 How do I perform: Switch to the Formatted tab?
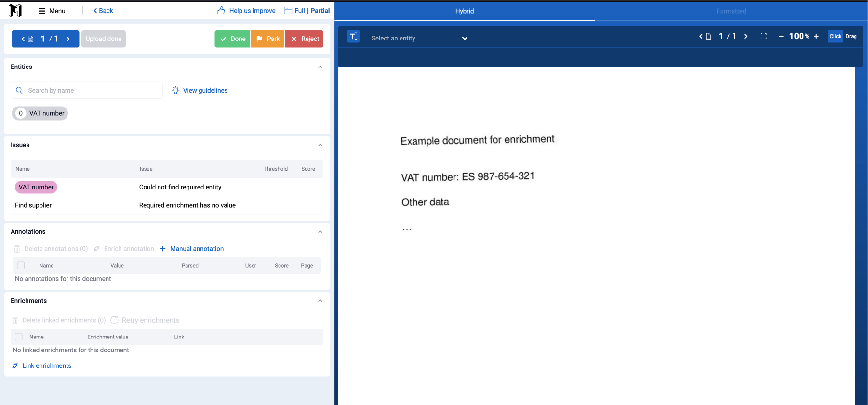731,11
